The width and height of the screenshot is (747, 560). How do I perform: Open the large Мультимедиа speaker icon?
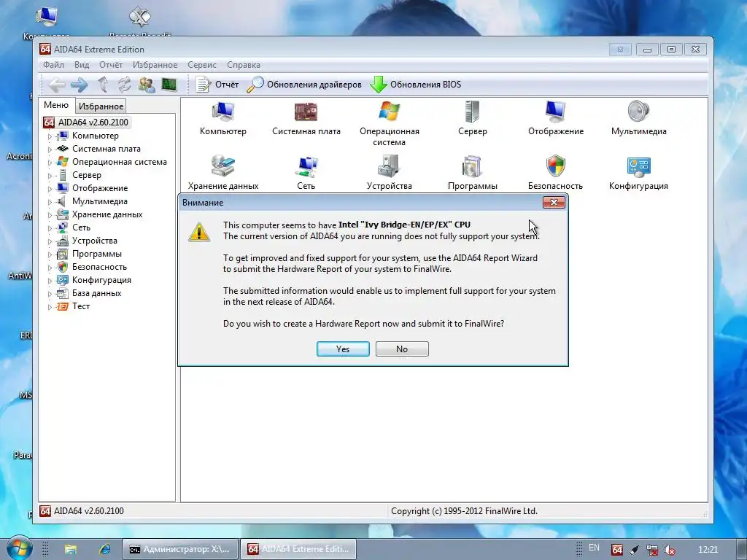point(638,119)
